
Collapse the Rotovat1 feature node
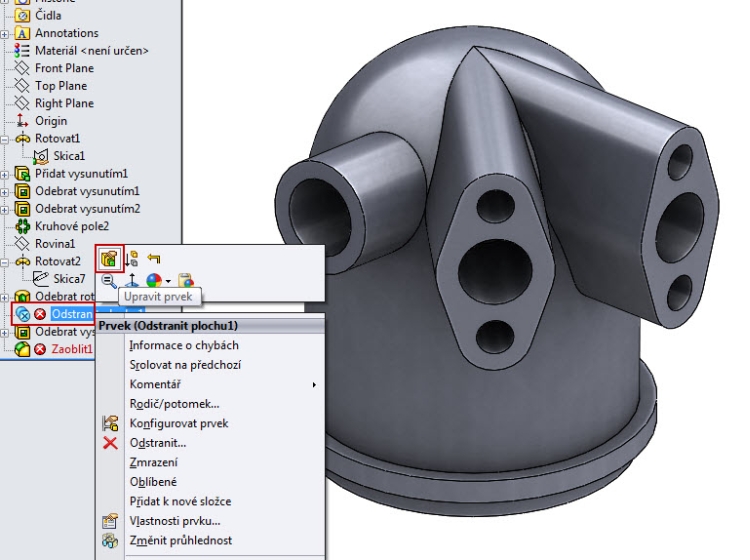(6, 139)
